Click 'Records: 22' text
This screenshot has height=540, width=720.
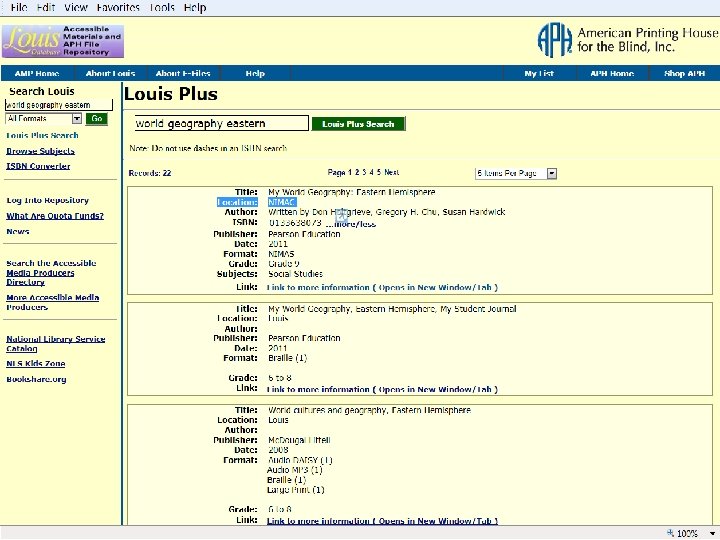pyautogui.click(x=150, y=173)
